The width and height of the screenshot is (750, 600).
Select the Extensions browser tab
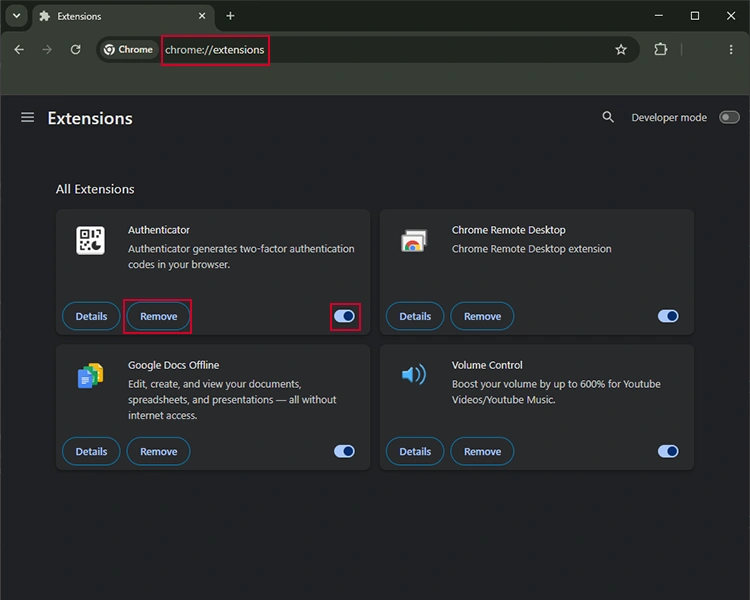(123, 16)
